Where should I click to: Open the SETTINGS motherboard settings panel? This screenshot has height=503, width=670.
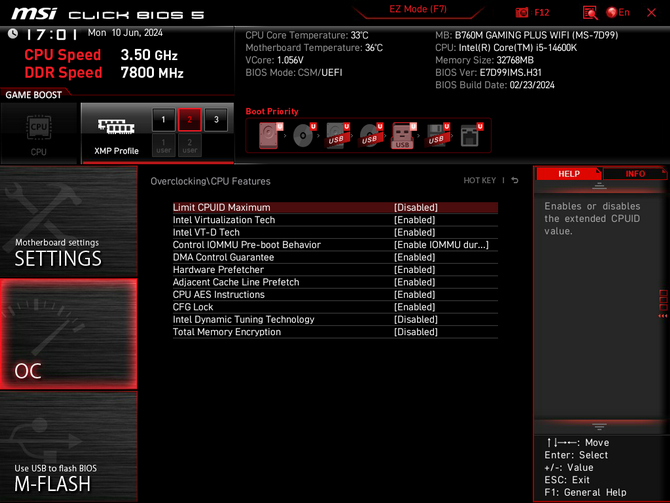coord(68,221)
